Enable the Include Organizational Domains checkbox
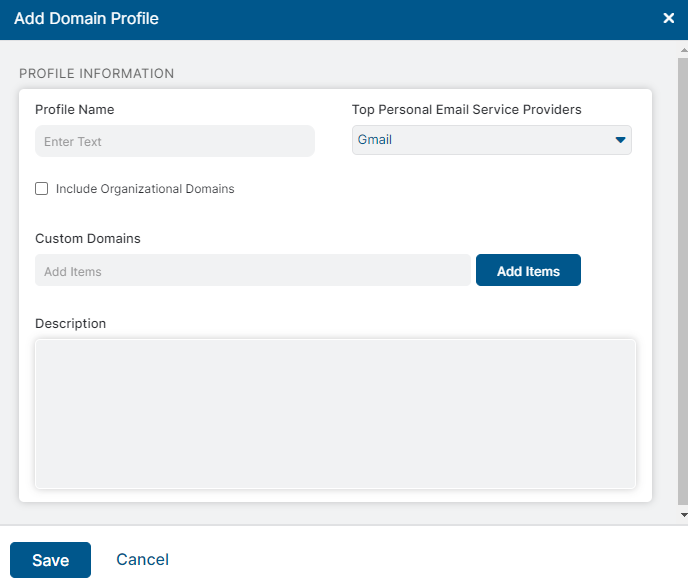 42,188
